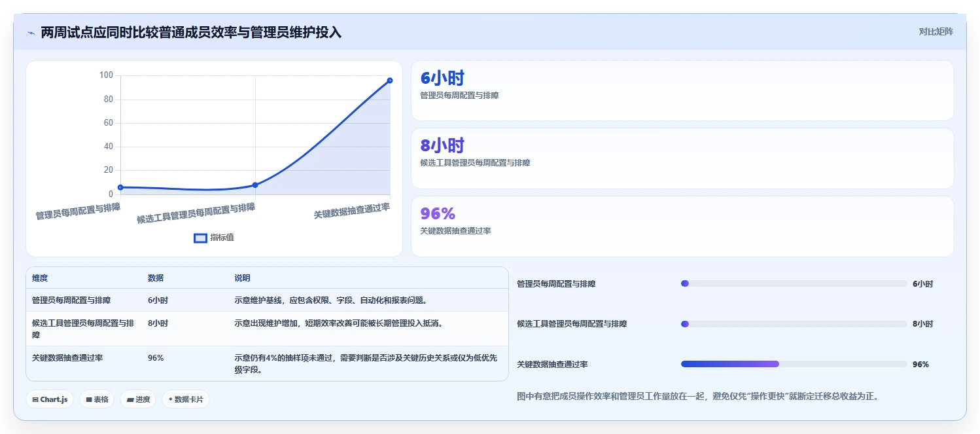Viewport: 980px width, 434px height.
Task: Click the 8小时 progress bar for 候选工具
Action: tap(794, 324)
